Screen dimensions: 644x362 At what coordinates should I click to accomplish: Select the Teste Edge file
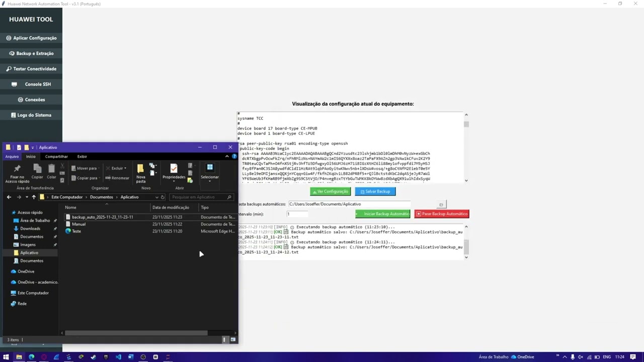[x=76, y=231]
